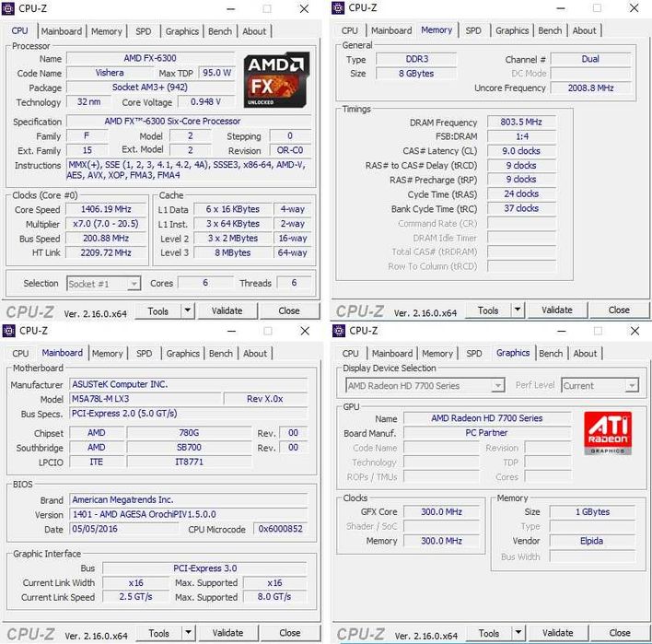
Task: Expand the AMD Radeon HD 7700 Series device dropdown
Action: tap(497, 386)
